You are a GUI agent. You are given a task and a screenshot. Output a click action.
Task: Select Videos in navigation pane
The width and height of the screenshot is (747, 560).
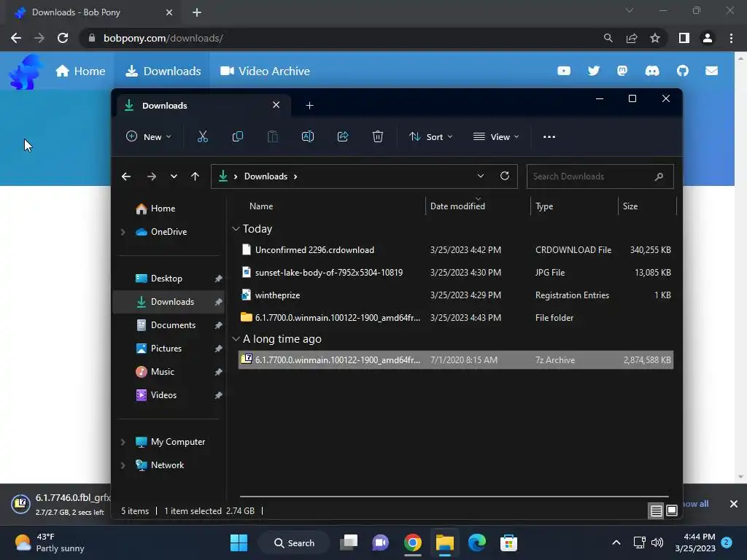pos(168,395)
